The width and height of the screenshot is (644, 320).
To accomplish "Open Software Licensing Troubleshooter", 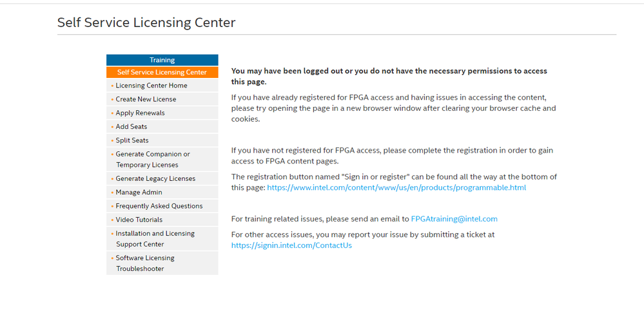I will pos(145,263).
